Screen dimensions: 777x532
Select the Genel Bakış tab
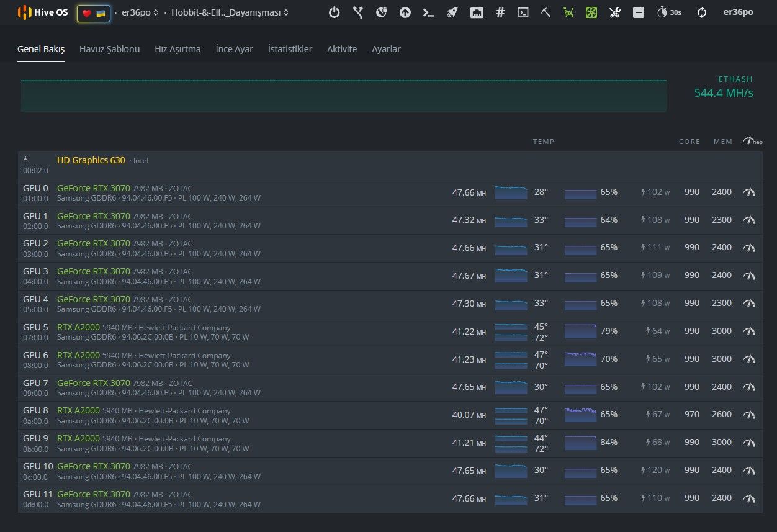click(41, 49)
